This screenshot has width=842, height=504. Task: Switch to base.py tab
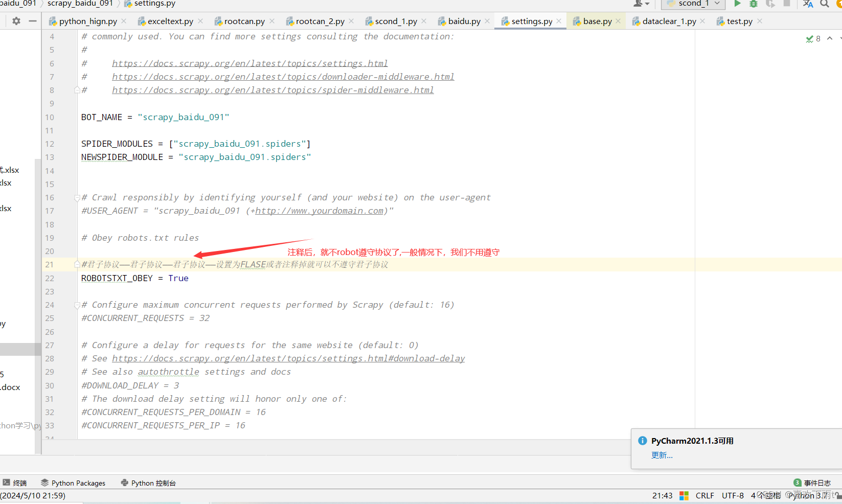[597, 21]
